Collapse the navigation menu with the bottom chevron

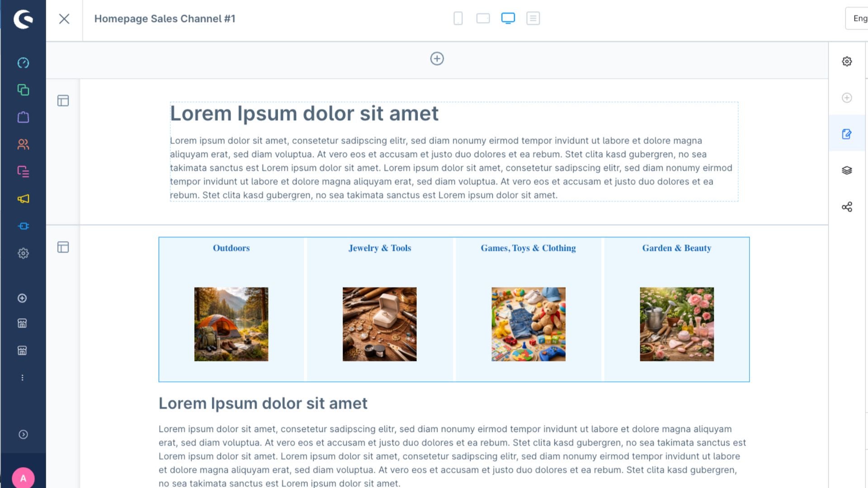point(23,434)
